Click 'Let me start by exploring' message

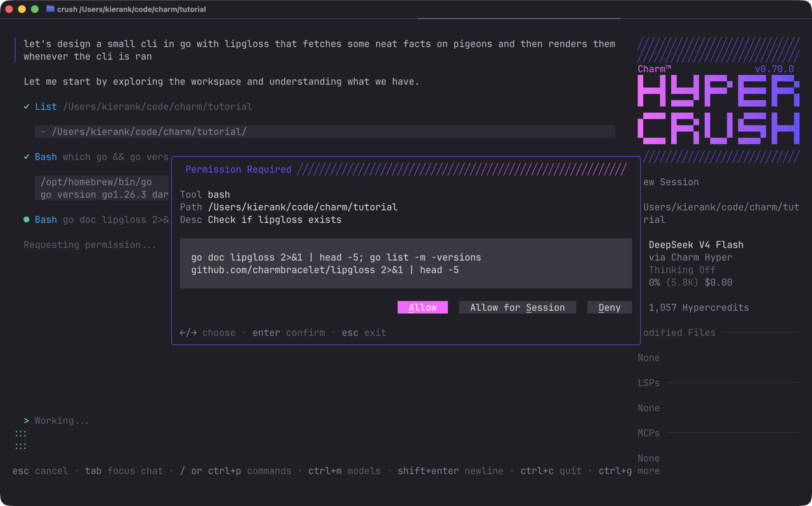click(221, 82)
